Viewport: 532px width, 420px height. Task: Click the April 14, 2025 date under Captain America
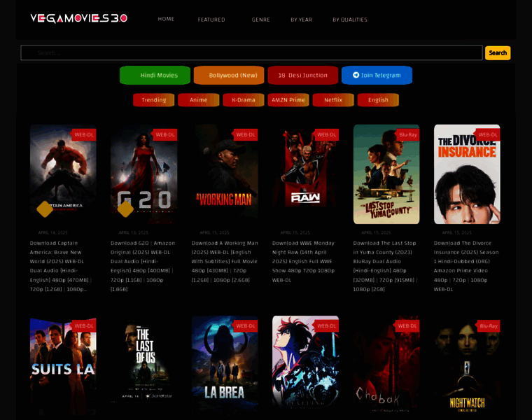pos(53,232)
